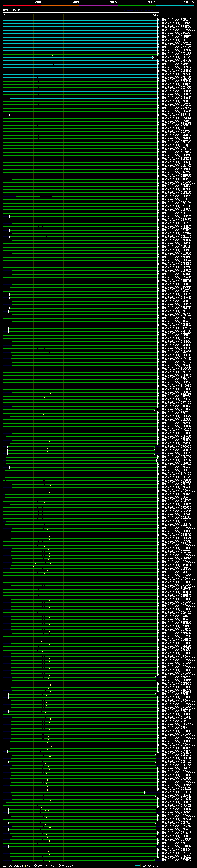Click the green ~80% identity legend segment
The height and width of the screenshot is (868, 197).
click(x=137, y=6)
